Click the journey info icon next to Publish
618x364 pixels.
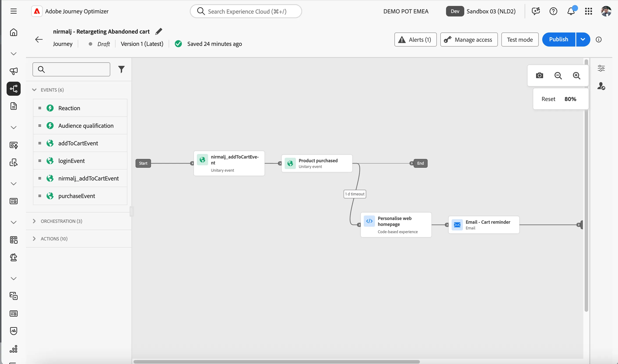pyautogui.click(x=599, y=40)
